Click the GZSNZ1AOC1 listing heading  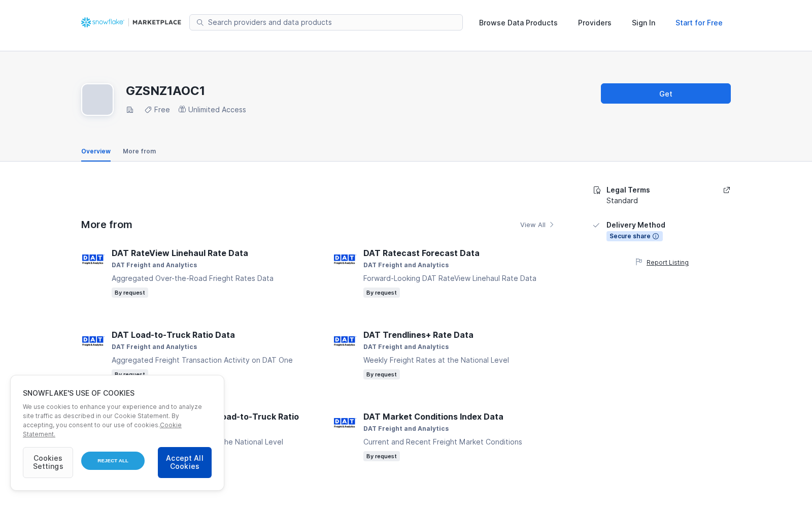point(165,91)
